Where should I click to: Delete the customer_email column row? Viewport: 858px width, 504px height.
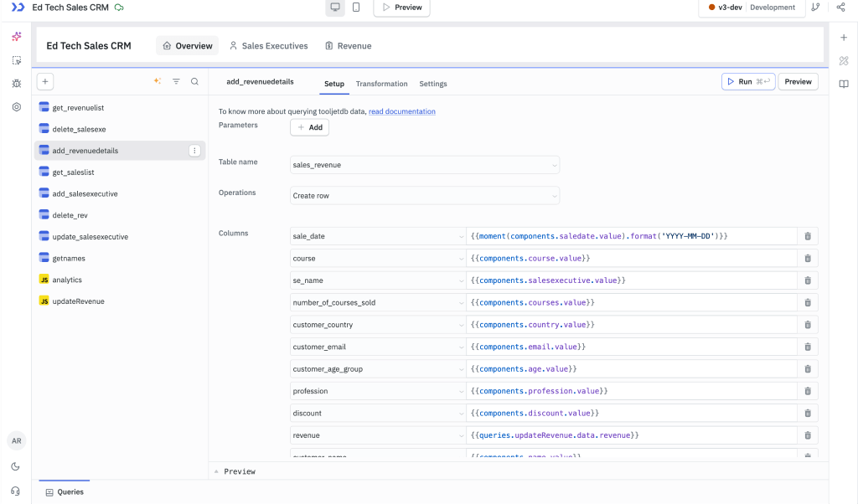[x=808, y=347]
